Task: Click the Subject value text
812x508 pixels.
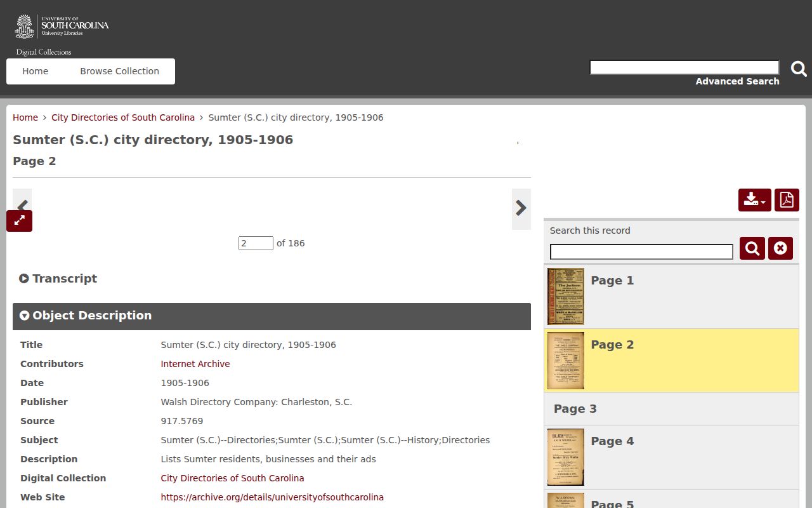Action: tap(325, 440)
